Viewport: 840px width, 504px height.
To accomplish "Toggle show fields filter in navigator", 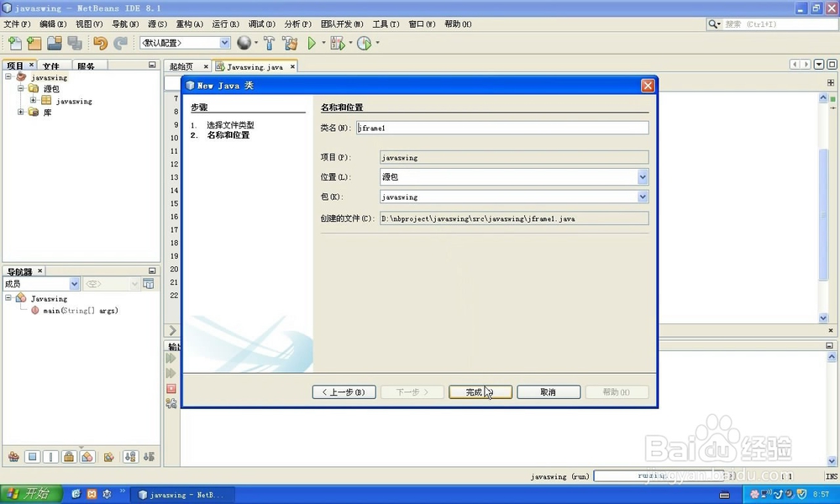I will tap(32, 456).
